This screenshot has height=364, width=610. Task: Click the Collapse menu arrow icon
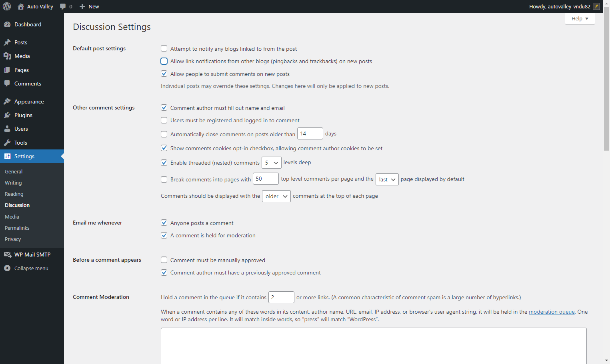[x=7, y=268]
